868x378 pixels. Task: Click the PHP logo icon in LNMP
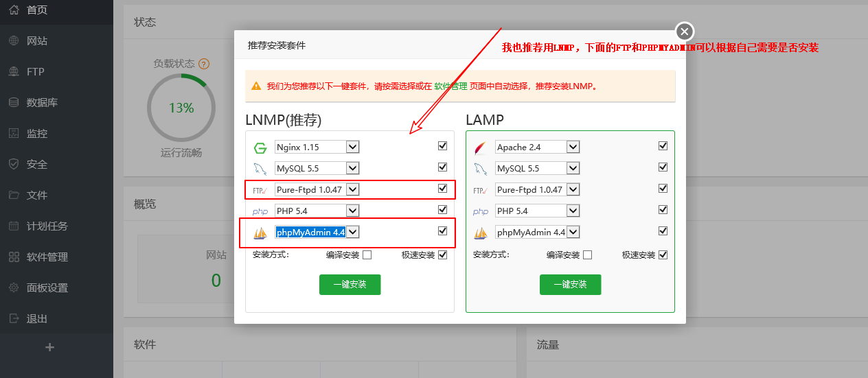pyautogui.click(x=260, y=211)
